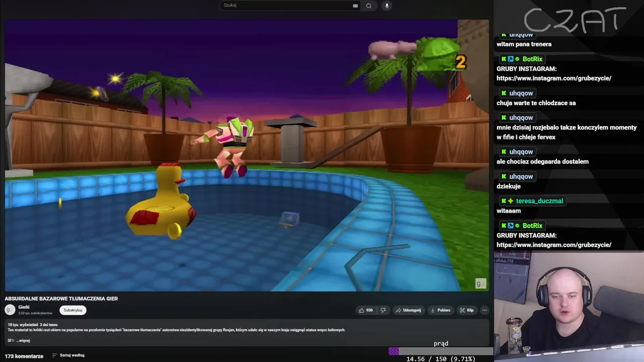Click the '18 tys. wyświetleń 3 dni temu' text
Screen dimensions: 644x362
point(33,325)
